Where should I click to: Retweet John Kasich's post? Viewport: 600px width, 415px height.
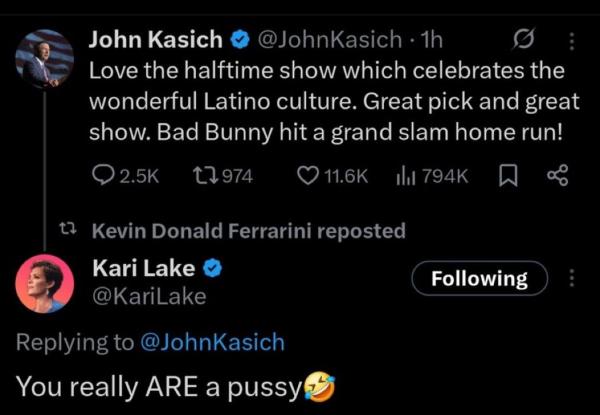point(202,176)
